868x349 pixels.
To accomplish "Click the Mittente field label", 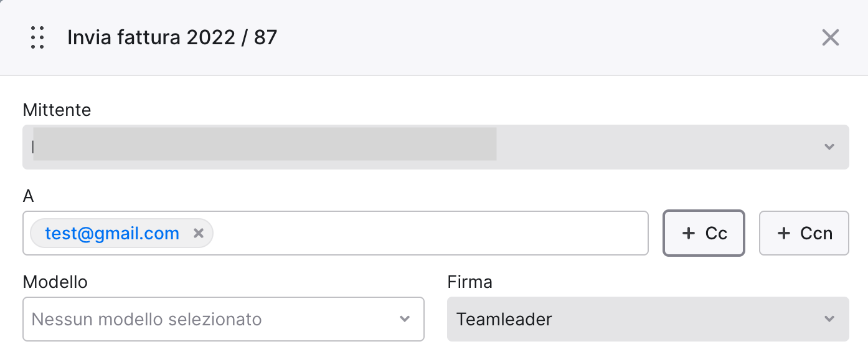I will click(x=57, y=110).
